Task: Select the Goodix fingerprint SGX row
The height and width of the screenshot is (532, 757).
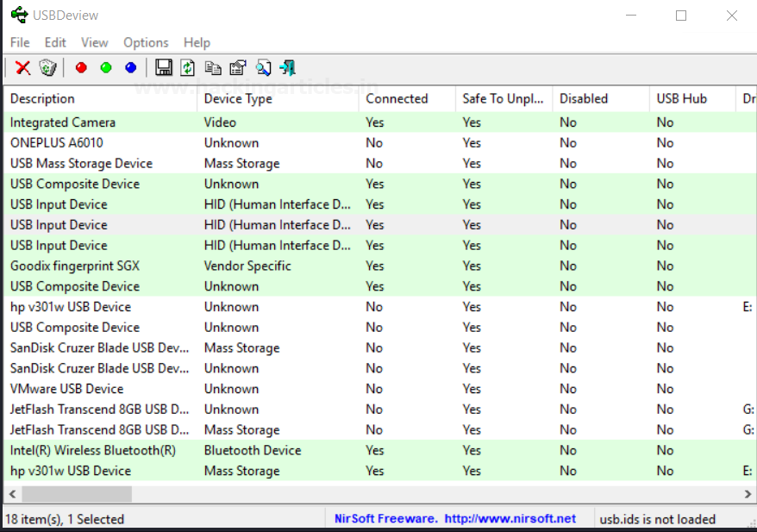Action: [380, 266]
